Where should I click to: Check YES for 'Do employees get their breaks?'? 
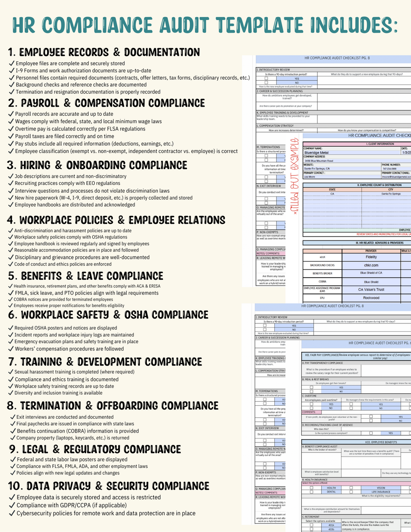coord(312,387)
